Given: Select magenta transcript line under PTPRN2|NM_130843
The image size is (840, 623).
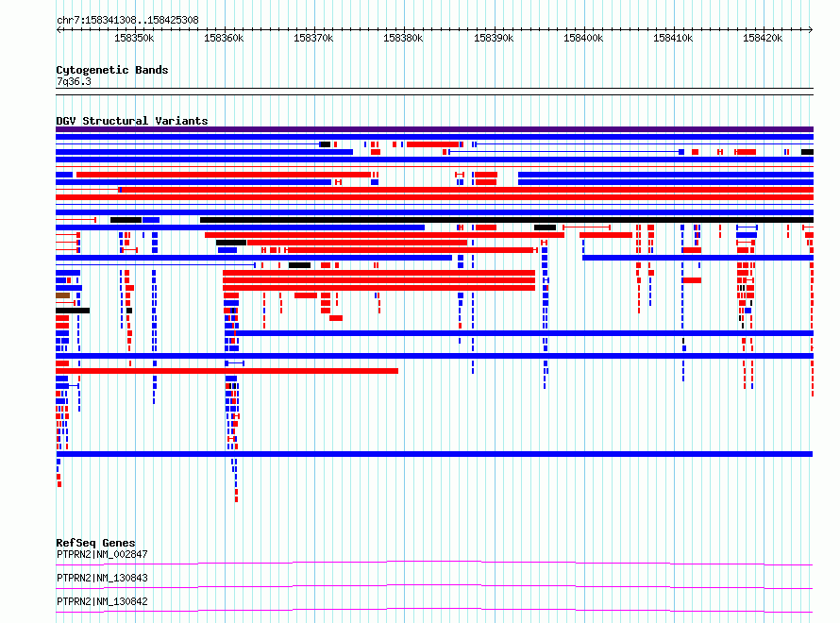Looking at the screenshot, I should [x=434, y=586].
